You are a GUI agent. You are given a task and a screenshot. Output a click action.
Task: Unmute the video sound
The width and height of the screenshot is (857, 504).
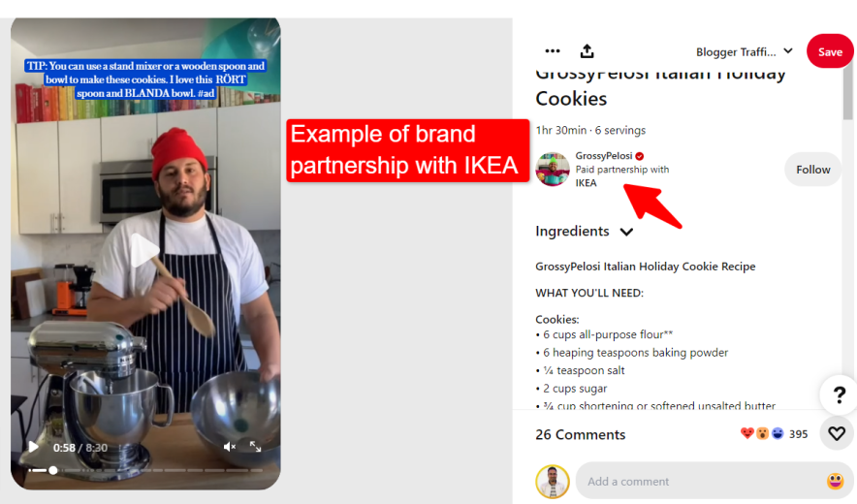[x=230, y=447]
